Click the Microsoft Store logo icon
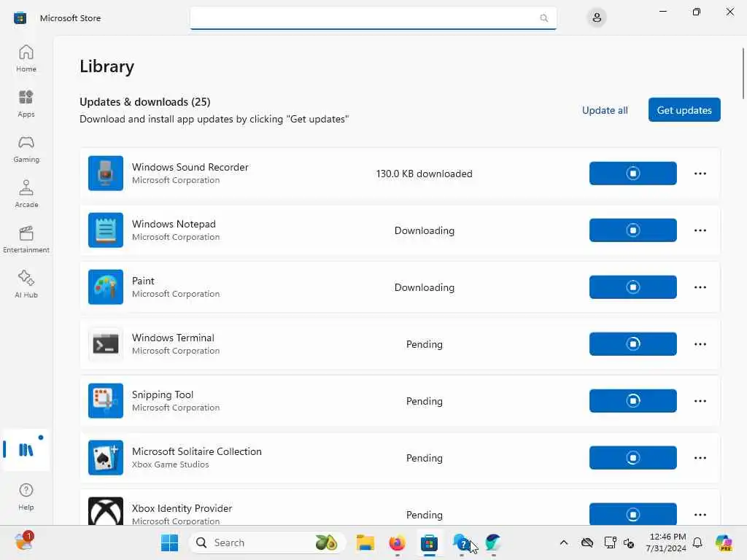This screenshot has width=747, height=560. pos(20,18)
